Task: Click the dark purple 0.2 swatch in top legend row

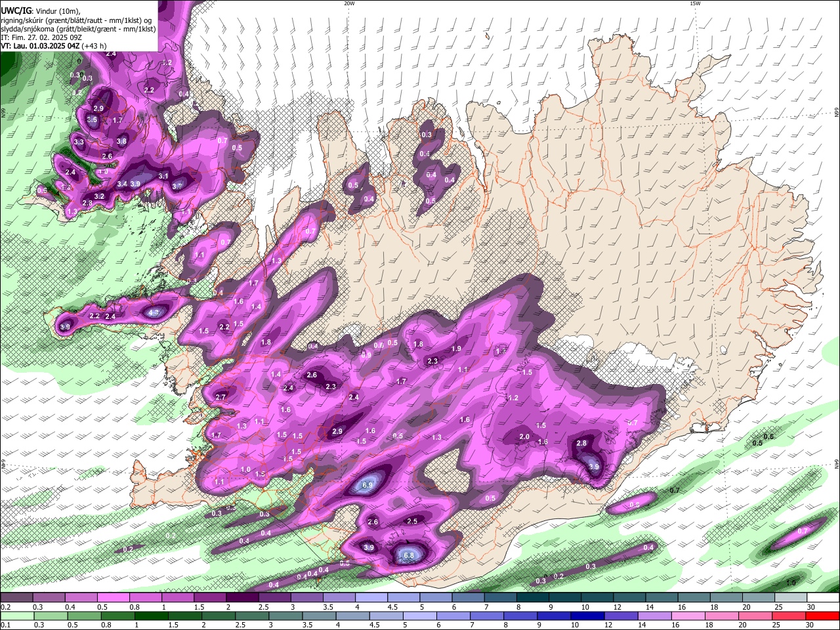Action: point(16,597)
